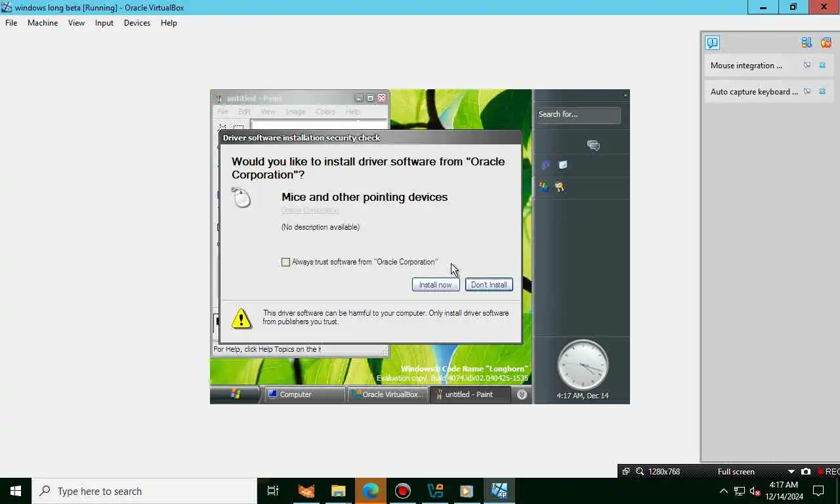Open Windows Start menu on host

(x=16, y=491)
